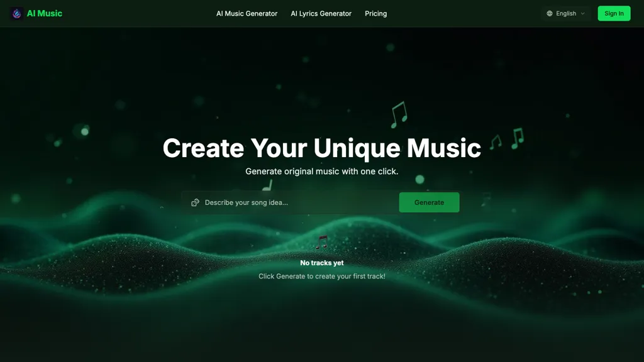This screenshot has width=644, height=362.
Task: Click the quarter note above the input box
Action: point(267,185)
